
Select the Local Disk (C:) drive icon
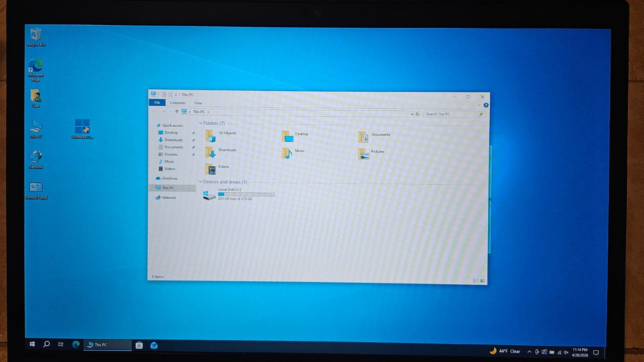(x=209, y=195)
